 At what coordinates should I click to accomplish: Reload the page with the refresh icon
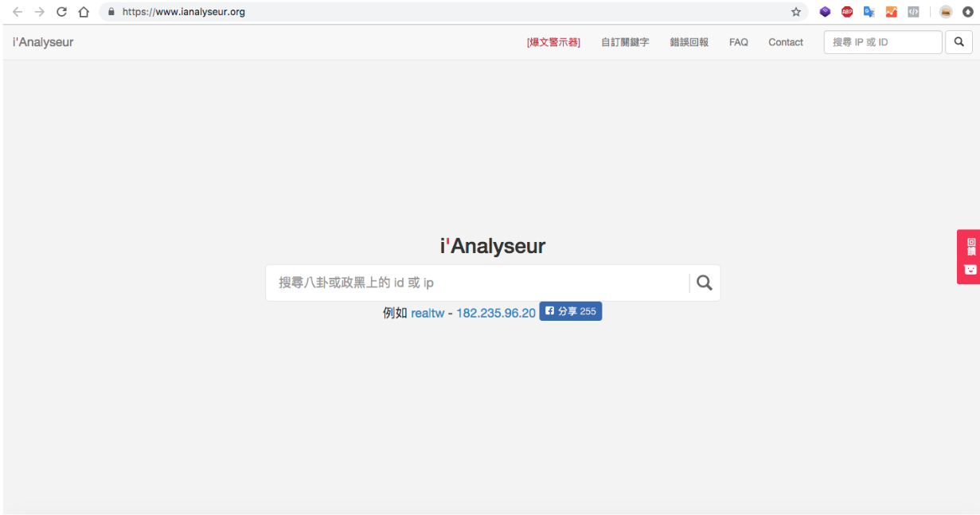61,12
